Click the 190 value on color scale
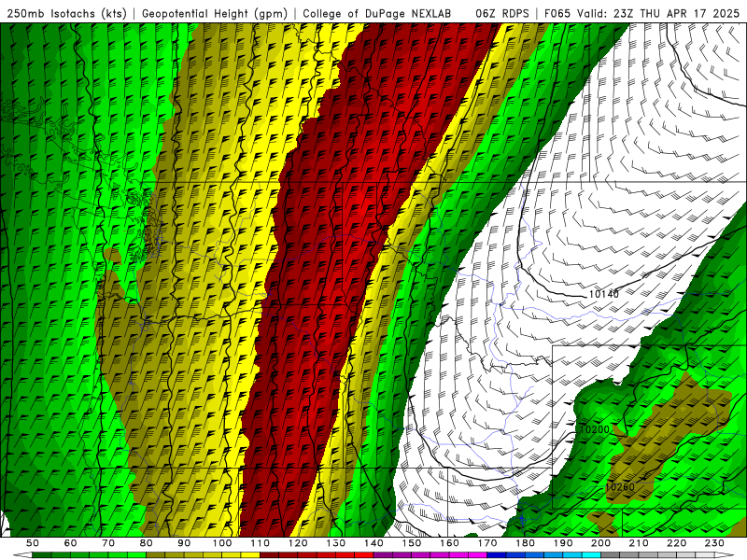 564,543
